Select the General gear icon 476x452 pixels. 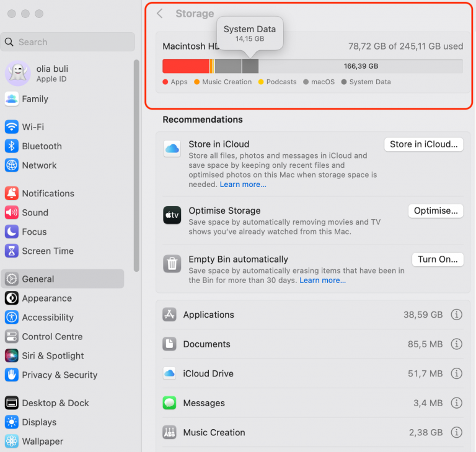coord(12,279)
